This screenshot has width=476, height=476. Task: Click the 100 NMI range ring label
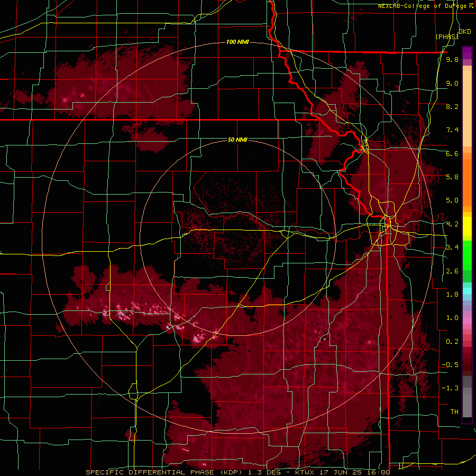click(x=237, y=42)
